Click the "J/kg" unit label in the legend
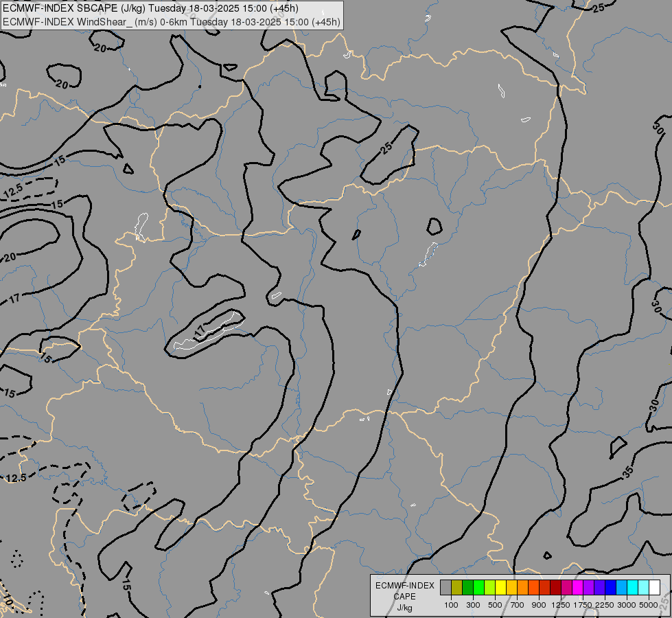The height and width of the screenshot is (618, 672). [x=404, y=608]
